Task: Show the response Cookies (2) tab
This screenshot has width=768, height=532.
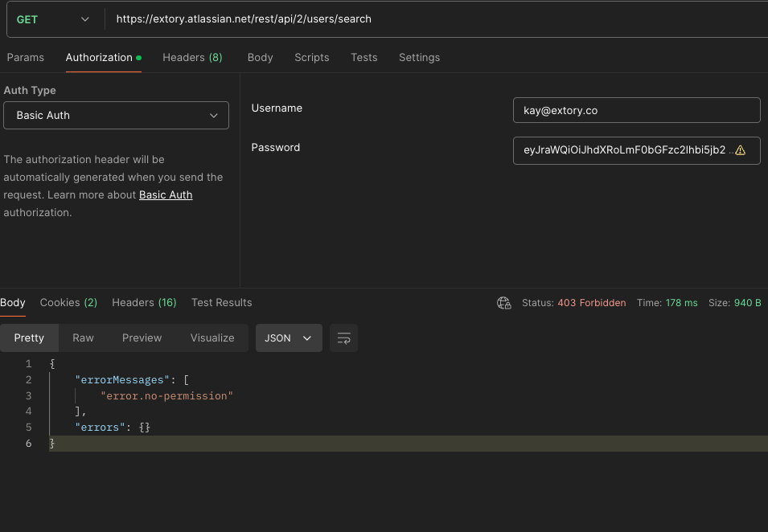Action: (x=68, y=303)
